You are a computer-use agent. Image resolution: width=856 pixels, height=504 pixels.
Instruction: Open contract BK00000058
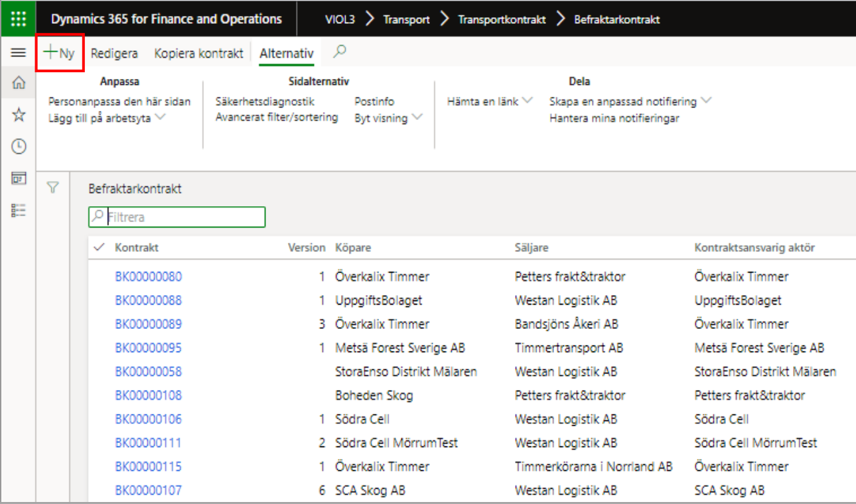pos(148,371)
